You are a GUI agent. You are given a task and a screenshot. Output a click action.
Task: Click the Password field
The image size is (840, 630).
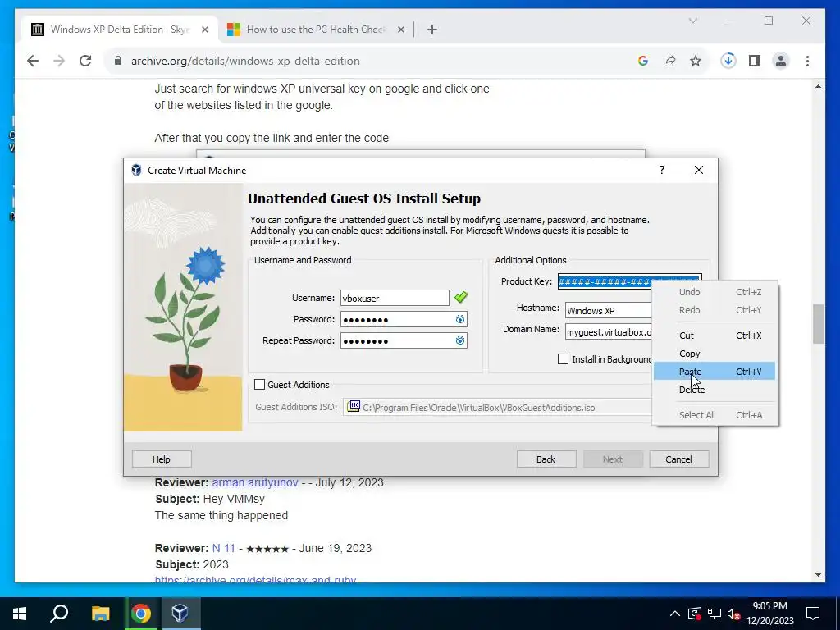(404, 319)
